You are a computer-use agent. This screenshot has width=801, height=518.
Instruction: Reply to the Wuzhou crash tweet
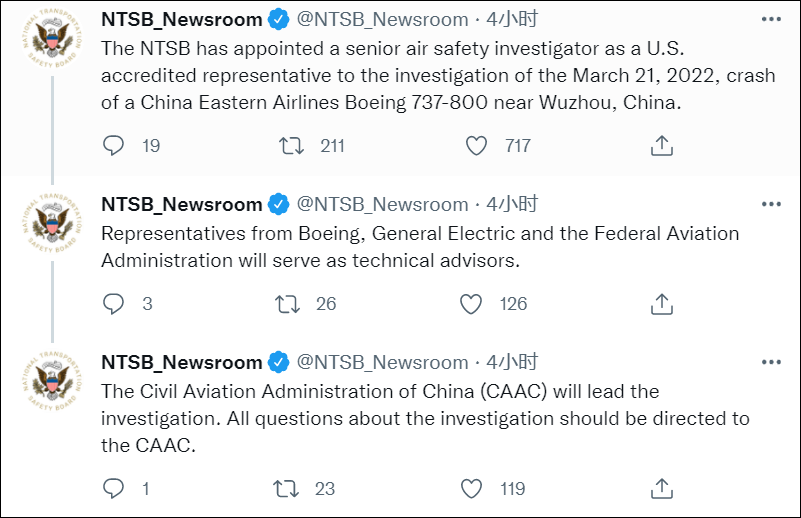point(114,146)
